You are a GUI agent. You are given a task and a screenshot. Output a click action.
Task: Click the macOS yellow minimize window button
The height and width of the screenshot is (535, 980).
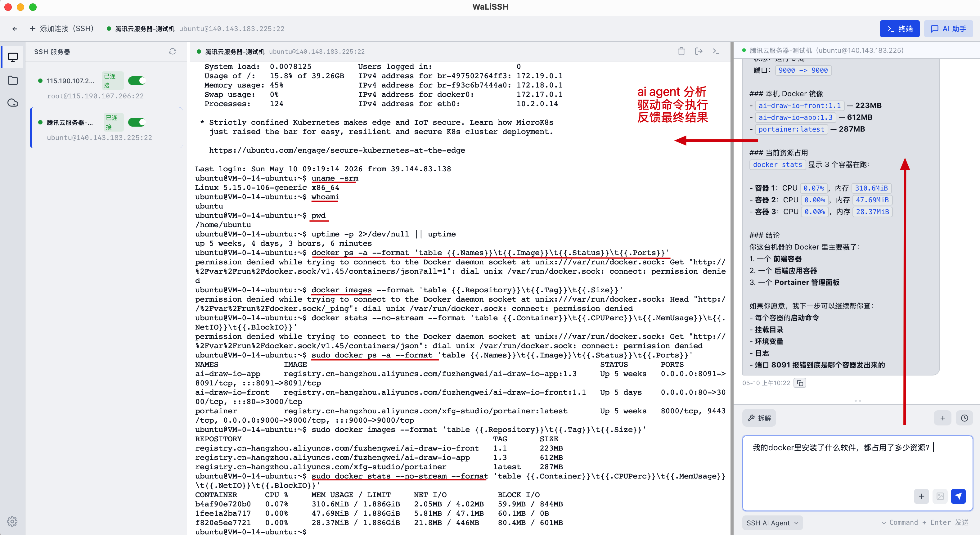[20, 7]
